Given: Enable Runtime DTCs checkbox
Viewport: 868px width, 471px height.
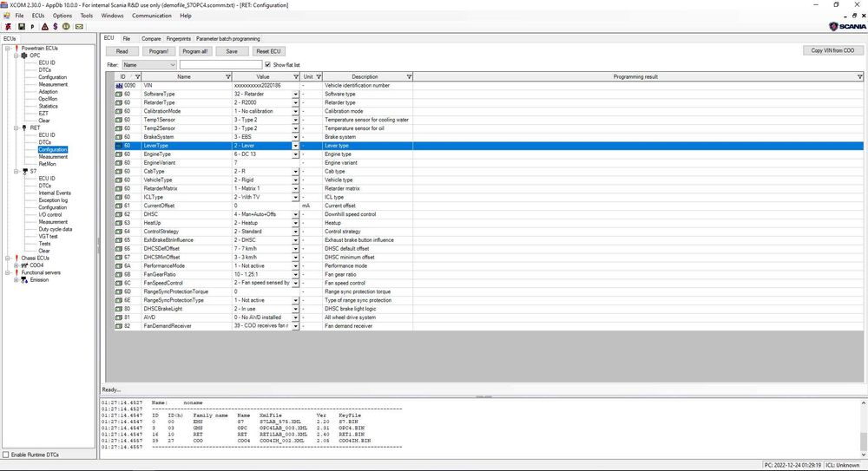Looking at the screenshot, I should [x=6, y=455].
